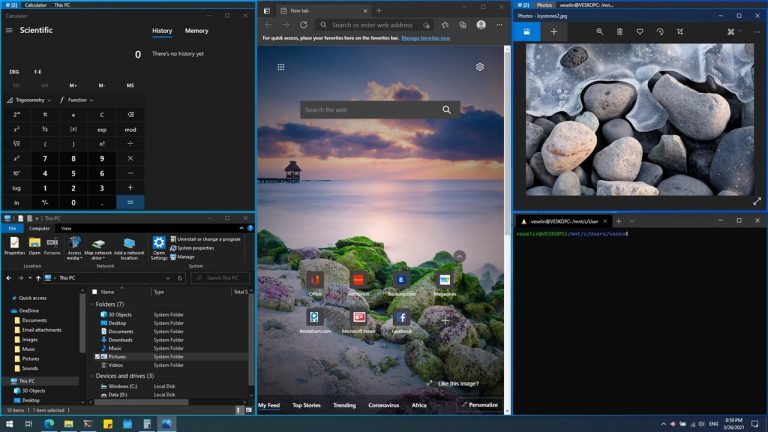Open Explorer address bar history dropdown
Viewport: 768px width, 432px height.
pyautogui.click(x=168, y=278)
